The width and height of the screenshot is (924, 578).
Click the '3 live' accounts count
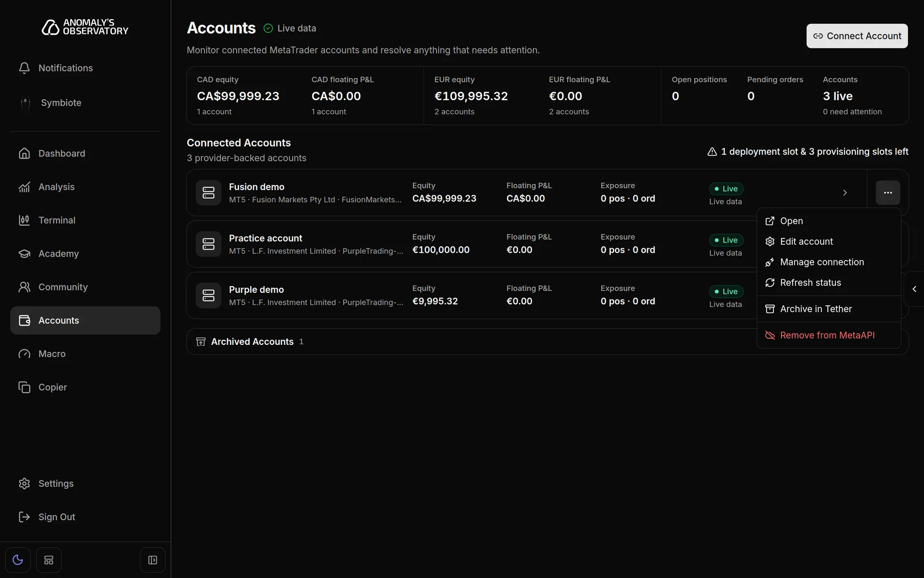point(838,96)
